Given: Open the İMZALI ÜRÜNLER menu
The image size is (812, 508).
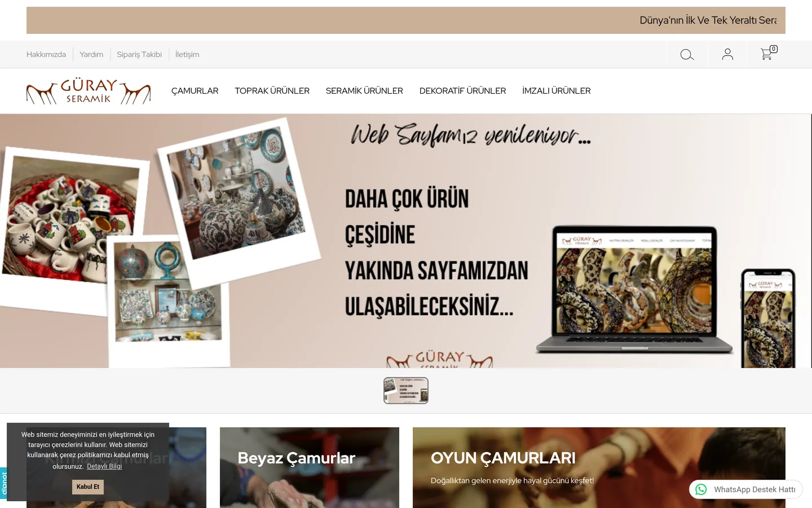Looking at the screenshot, I should (557, 91).
